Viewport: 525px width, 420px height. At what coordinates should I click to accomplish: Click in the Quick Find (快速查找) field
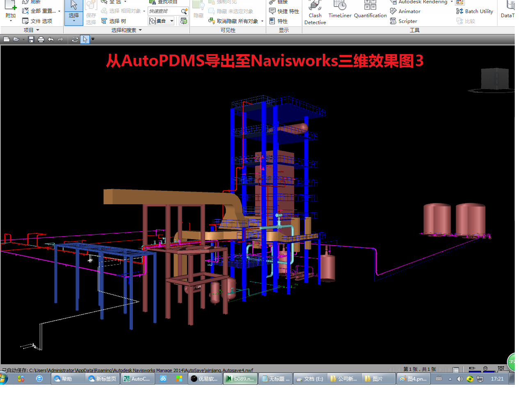[x=164, y=11]
